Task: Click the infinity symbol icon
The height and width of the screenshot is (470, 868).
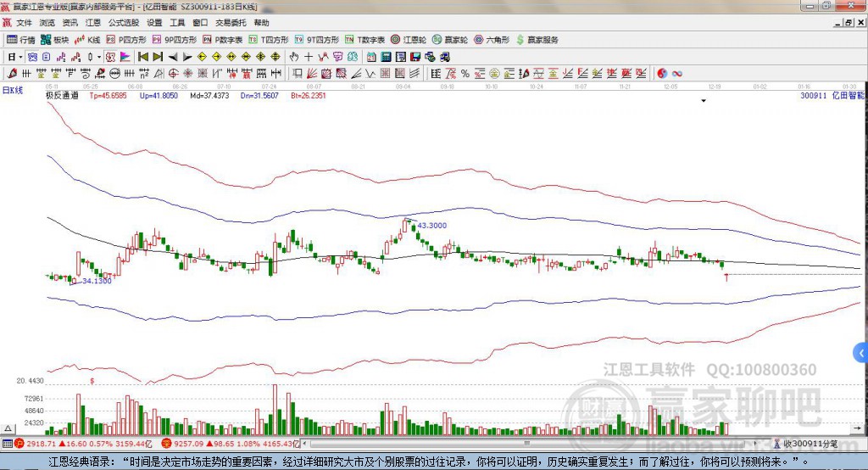Action: click(677, 73)
